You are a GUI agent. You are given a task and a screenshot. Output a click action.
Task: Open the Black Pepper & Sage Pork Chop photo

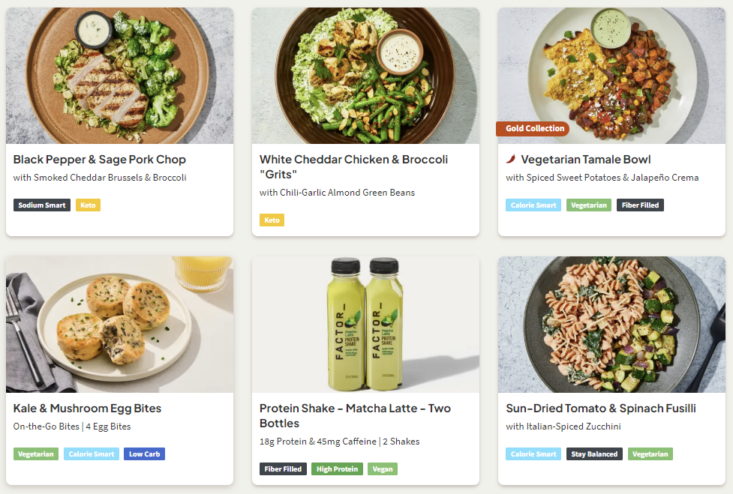pyautogui.click(x=120, y=76)
